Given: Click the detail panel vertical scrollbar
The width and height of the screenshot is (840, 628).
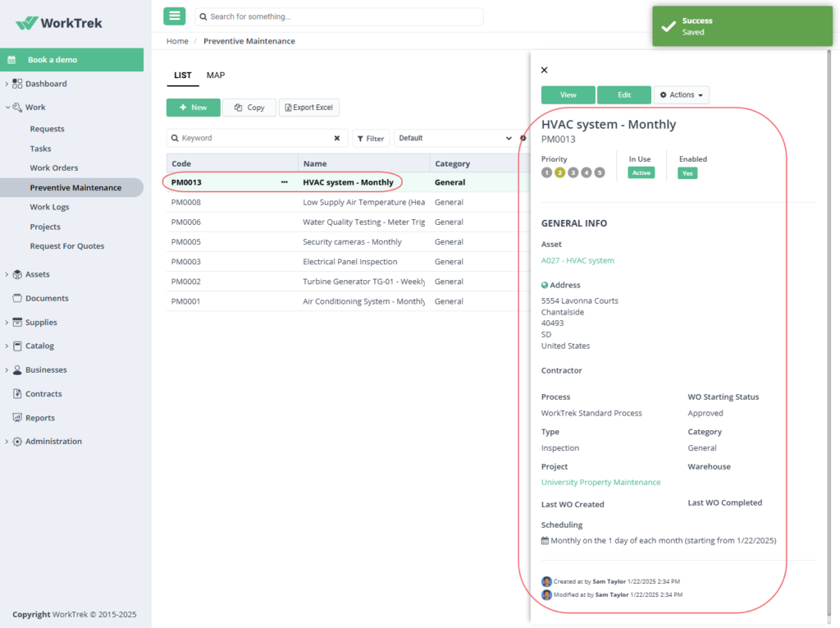Looking at the screenshot, I should click(x=829, y=332).
